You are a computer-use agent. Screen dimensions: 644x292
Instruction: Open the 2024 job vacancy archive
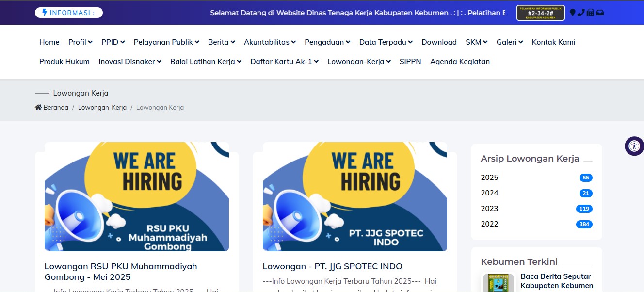[x=489, y=193]
